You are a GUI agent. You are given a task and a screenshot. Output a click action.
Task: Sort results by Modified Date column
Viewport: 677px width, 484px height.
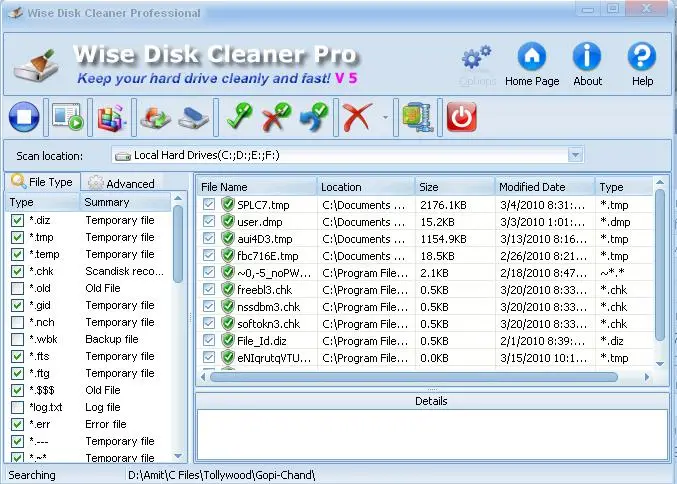545,187
